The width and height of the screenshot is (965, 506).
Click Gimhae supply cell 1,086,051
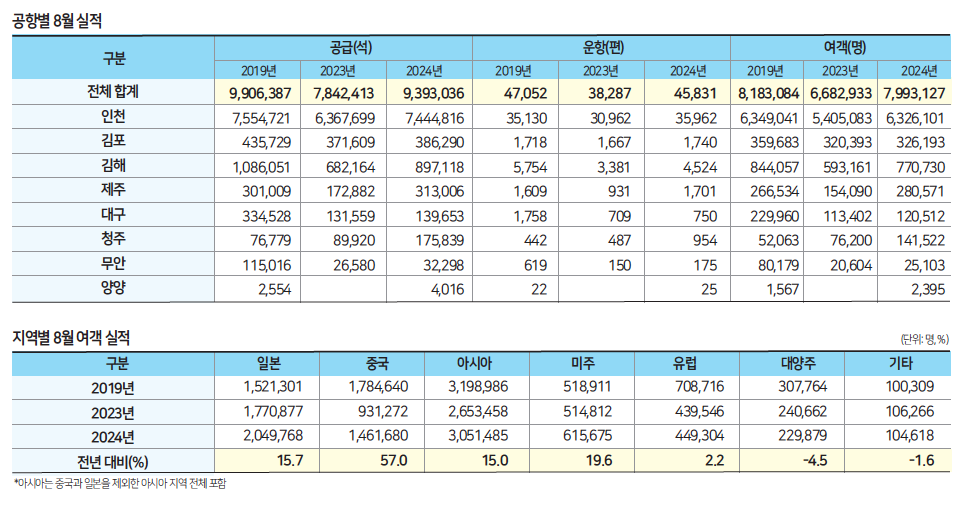(x=262, y=167)
